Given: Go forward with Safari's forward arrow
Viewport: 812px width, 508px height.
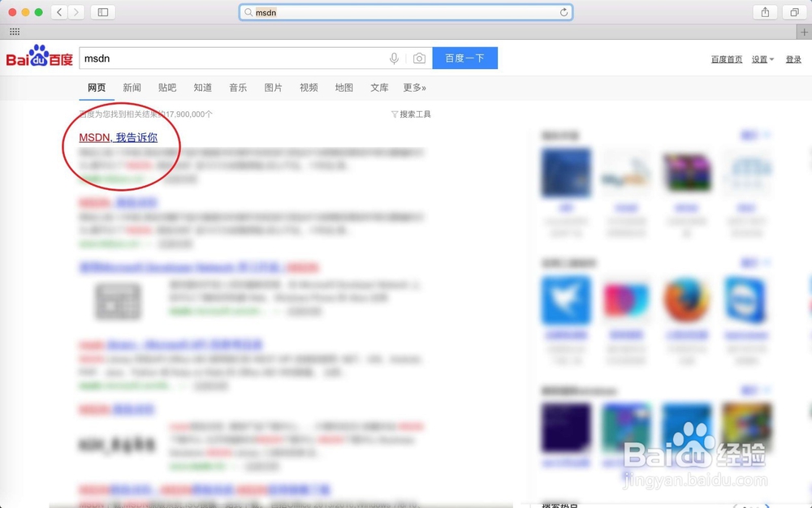Looking at the screenshot, I should click(76, 12).
